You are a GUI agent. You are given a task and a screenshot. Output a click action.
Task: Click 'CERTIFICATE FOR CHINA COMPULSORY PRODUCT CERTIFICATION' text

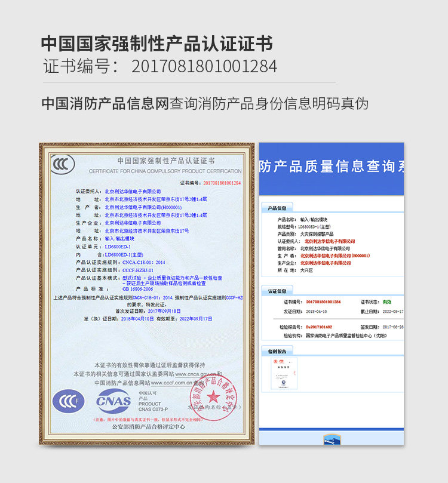point(165,171)
